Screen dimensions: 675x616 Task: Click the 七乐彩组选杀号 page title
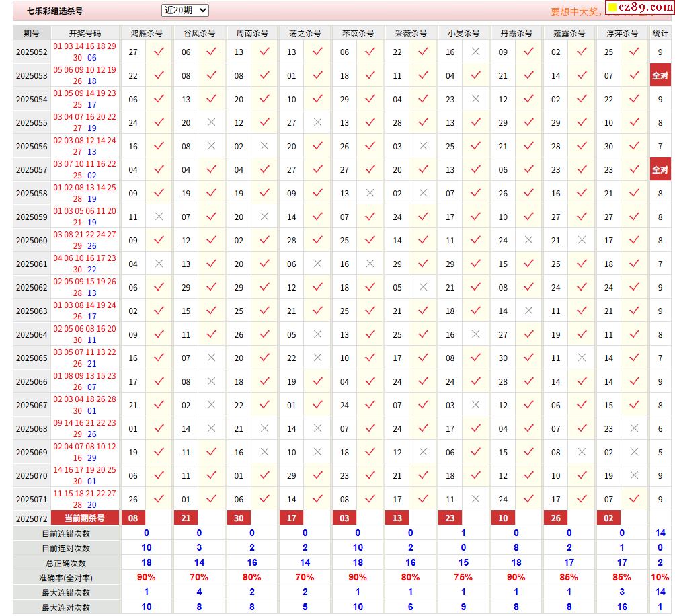tap(54, 11)
